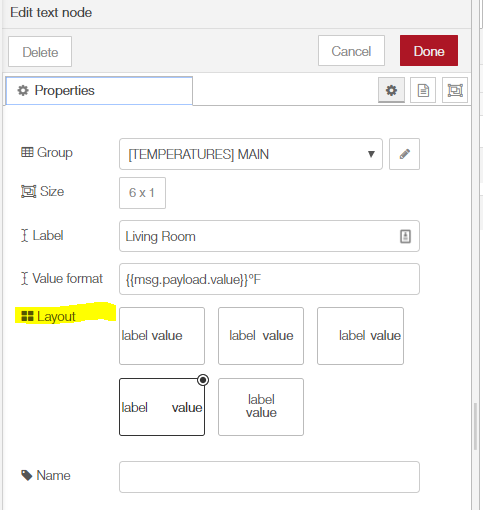Open the Group dropdown list

pyautogui.click(x=251, y=154)
